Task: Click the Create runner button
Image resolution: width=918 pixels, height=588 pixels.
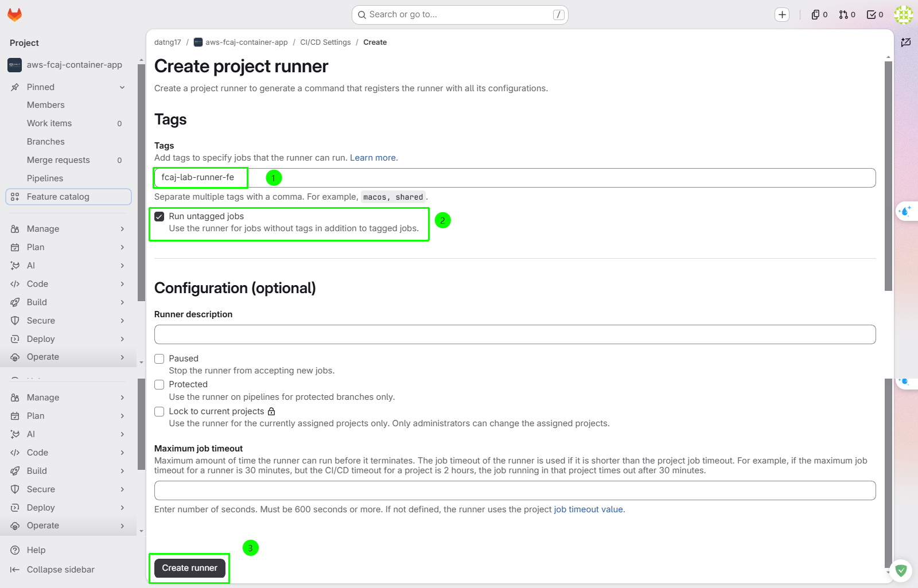Action: click(190, 568)
